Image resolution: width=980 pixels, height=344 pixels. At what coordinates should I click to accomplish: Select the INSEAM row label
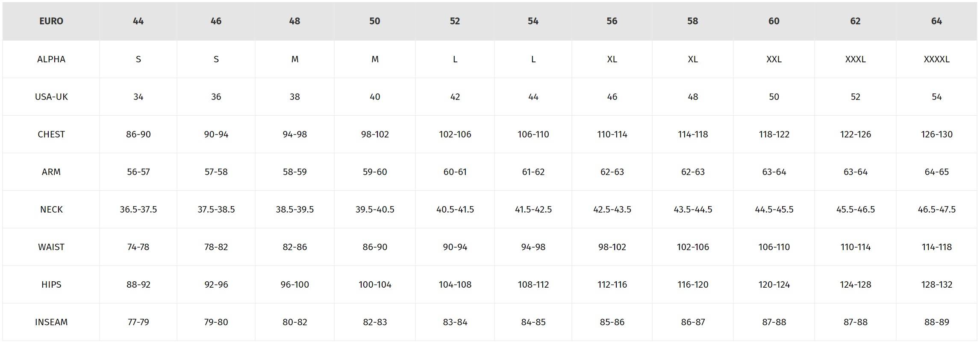click(51, 322)
